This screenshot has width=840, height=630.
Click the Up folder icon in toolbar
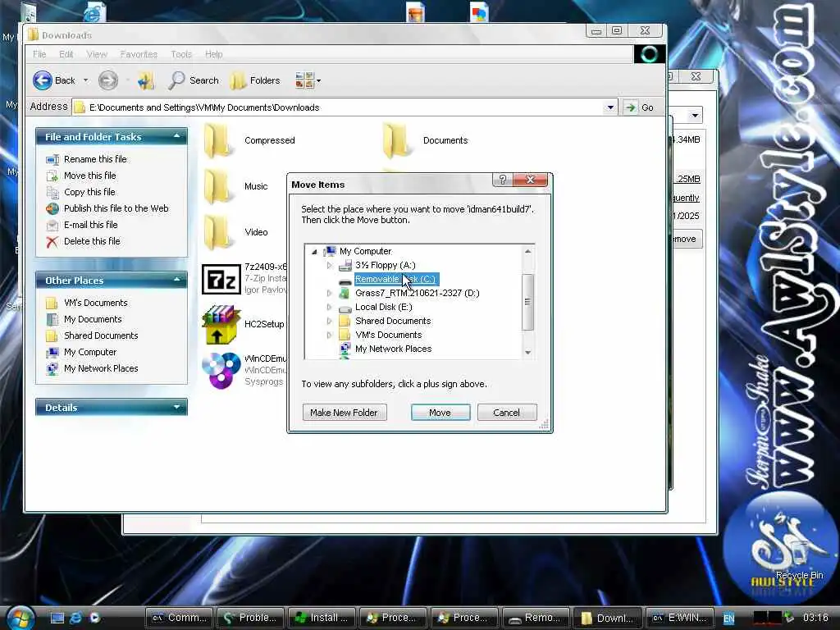pyautogui.click(x=146, y=80)
